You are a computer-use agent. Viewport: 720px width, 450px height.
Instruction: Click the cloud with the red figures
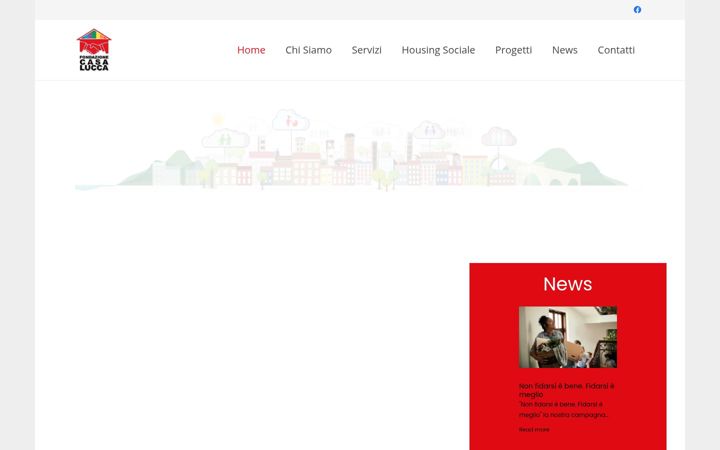[x=291, y=120]
